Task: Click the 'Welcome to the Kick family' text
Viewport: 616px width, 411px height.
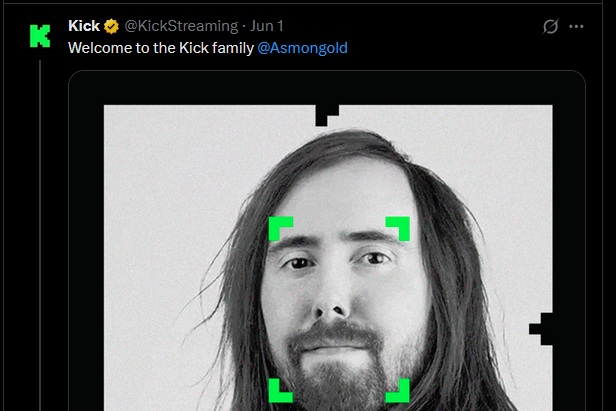Action: click(x=161, y=48)
